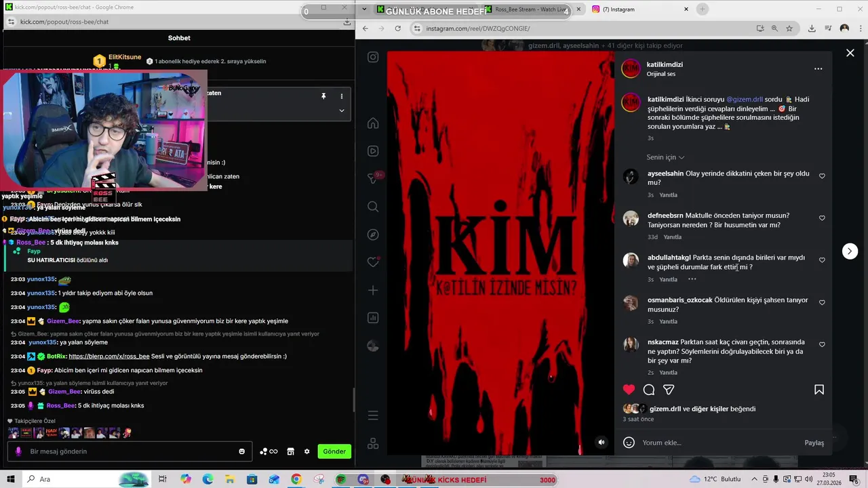Open Instagram Messages with the 9+ badge
The image size is (868, 488).
(x=373, y=178)
